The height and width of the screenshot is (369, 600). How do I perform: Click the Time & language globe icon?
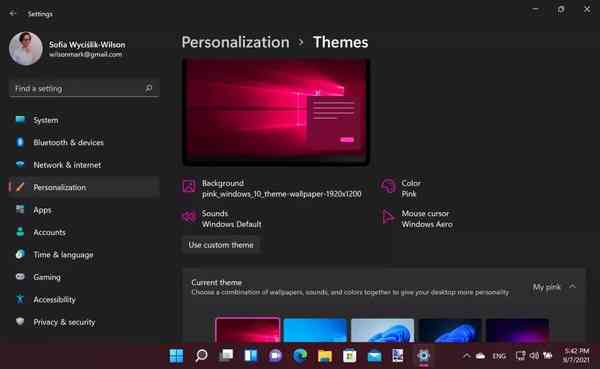(x=20, y=254)
